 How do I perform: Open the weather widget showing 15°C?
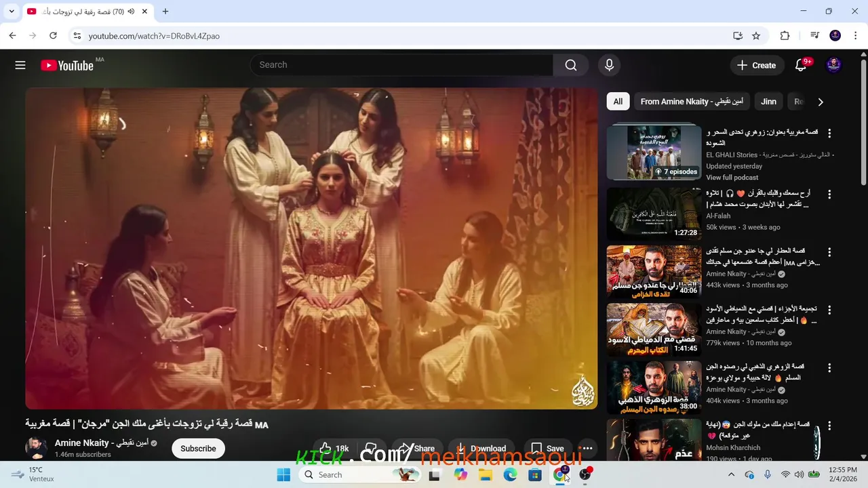coord(33,474)
